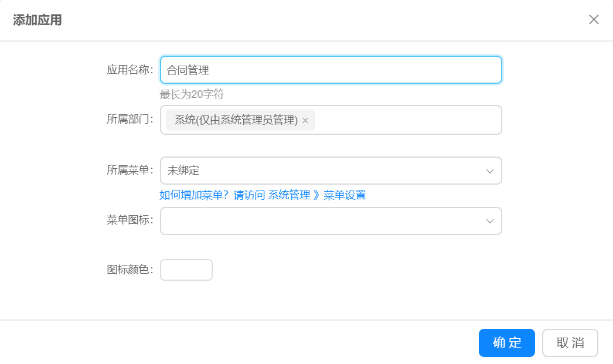613x364 pixels.
Task: Click the 菜单图标 field label
Action: point(130,220)
